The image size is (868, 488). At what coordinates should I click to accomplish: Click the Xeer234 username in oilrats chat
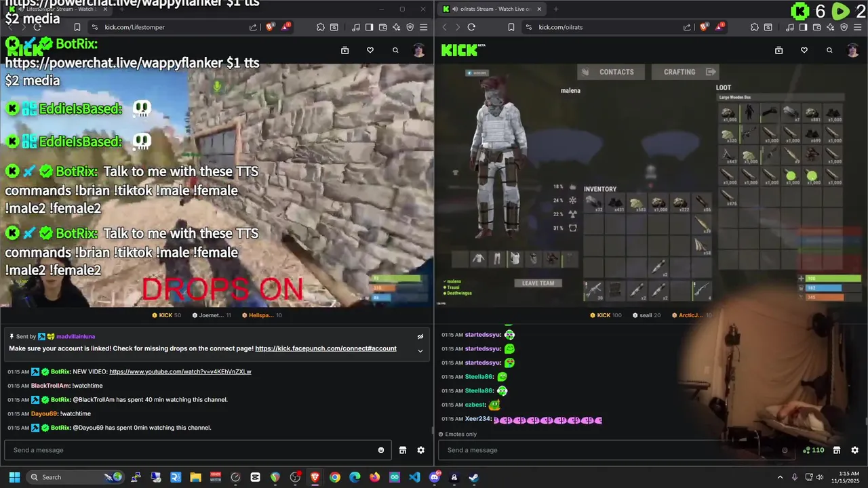[x=478, y=419]
